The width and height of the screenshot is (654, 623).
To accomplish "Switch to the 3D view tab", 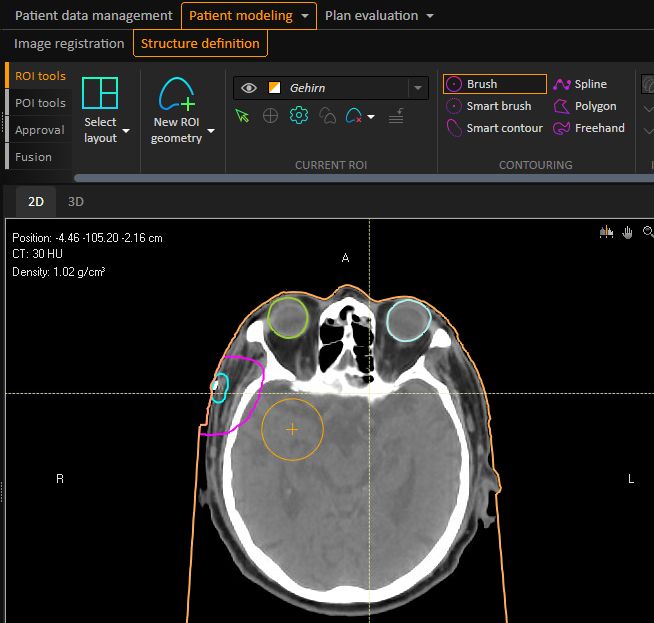I will 75,201.
